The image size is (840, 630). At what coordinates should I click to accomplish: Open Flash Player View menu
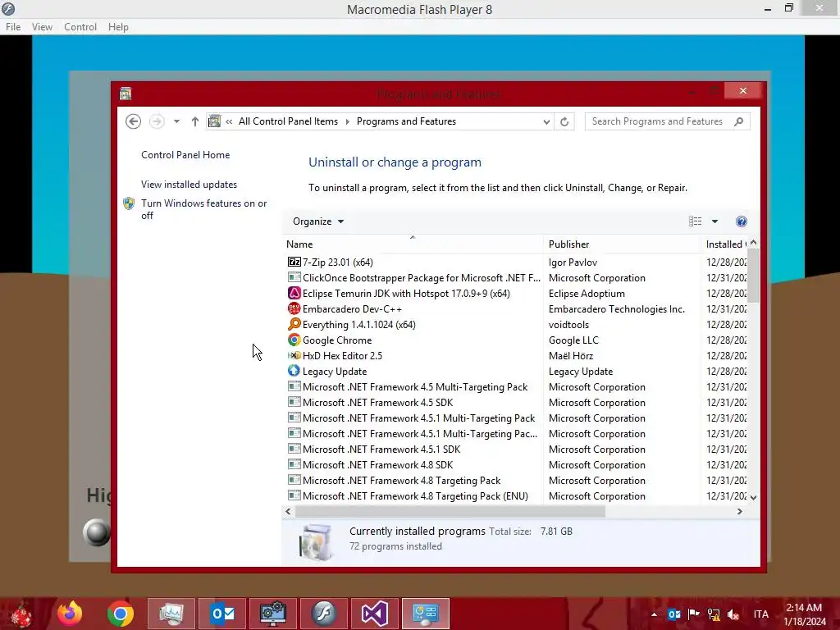42,27
